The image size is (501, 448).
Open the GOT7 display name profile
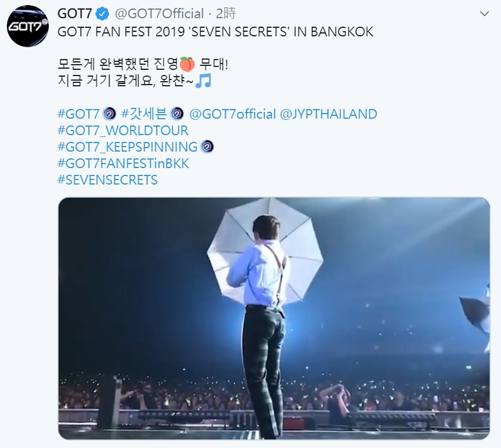[x=75, y=13]
